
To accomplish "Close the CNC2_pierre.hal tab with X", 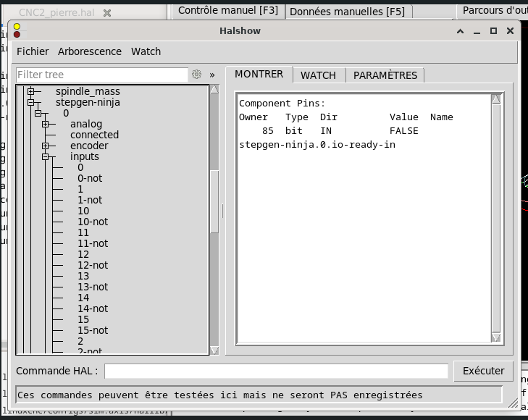I will coord(107,14).
